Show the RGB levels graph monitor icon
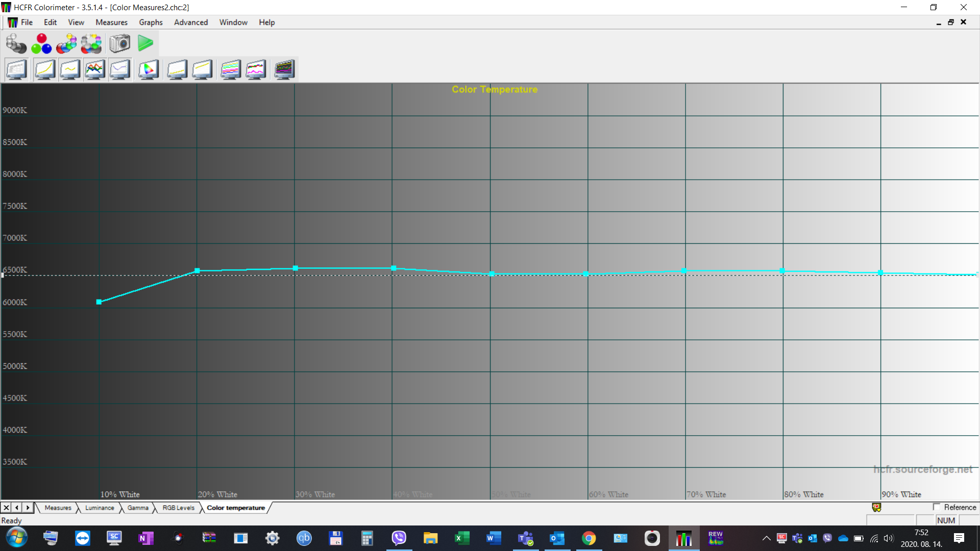This screenshot has width=980, height=551. pyautogui.click(x=94, y=69)
